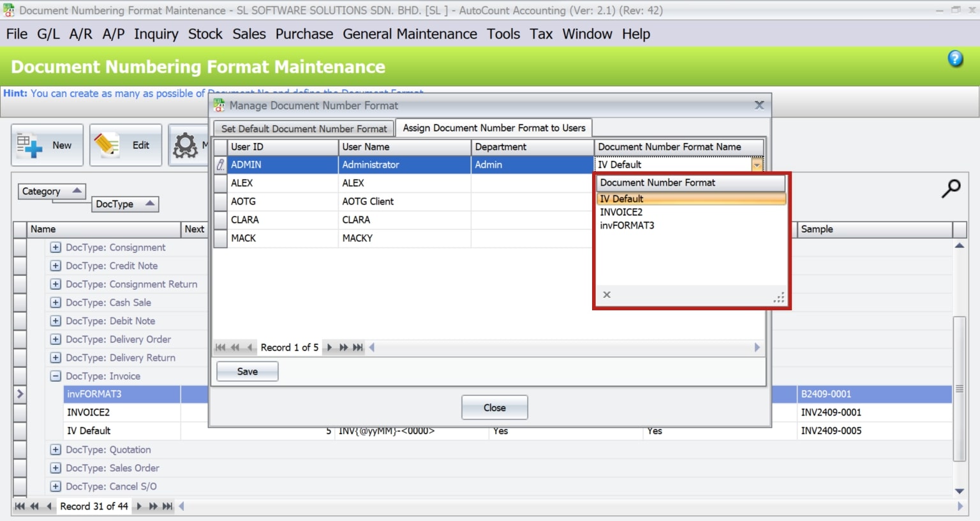Click the DocType sort arrow
The height and width of the screenshot is (521, 980).
pyautogui.click(x=150, y=204)
